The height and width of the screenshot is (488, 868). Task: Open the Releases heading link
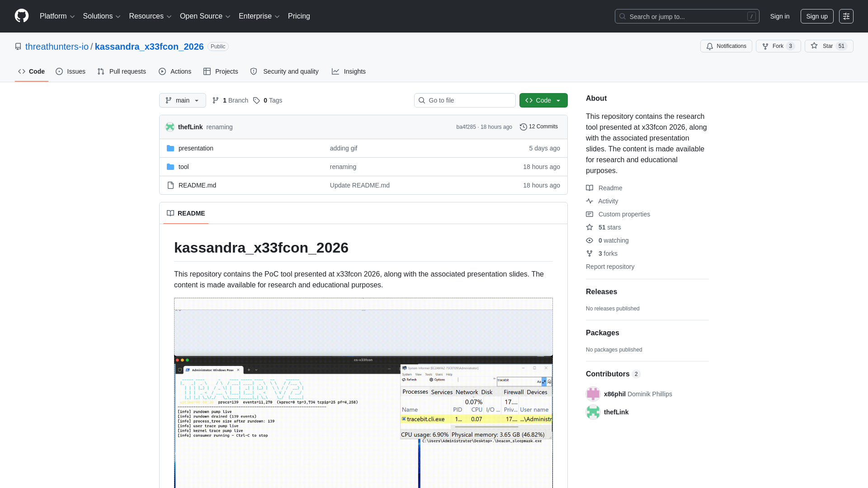tap(601, 292)
